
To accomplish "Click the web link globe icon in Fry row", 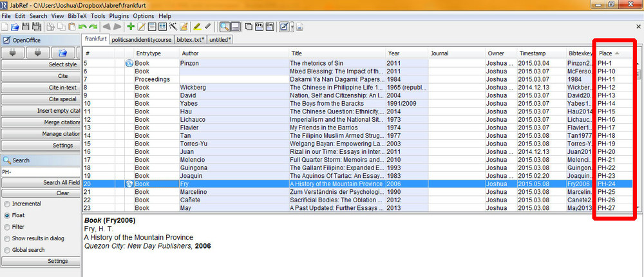I will tap(128, 184).
